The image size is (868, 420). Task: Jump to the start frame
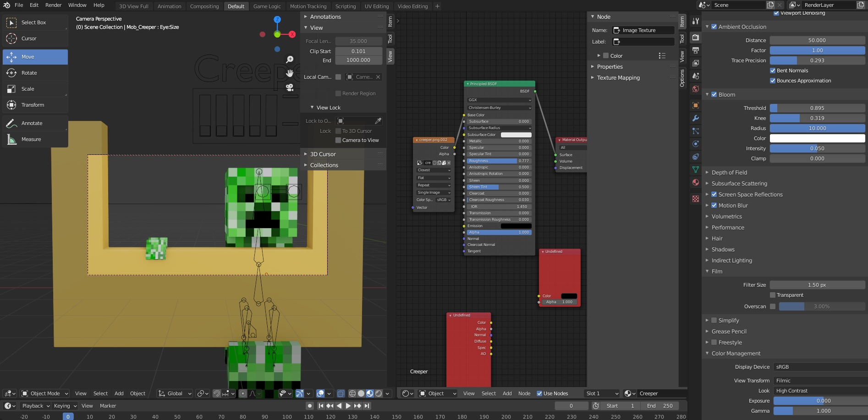pyautogui.click(x=321, y=406)
